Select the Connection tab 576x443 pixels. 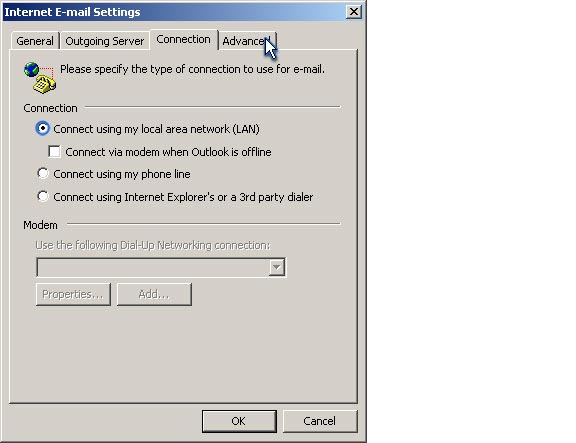coord(183,39)
